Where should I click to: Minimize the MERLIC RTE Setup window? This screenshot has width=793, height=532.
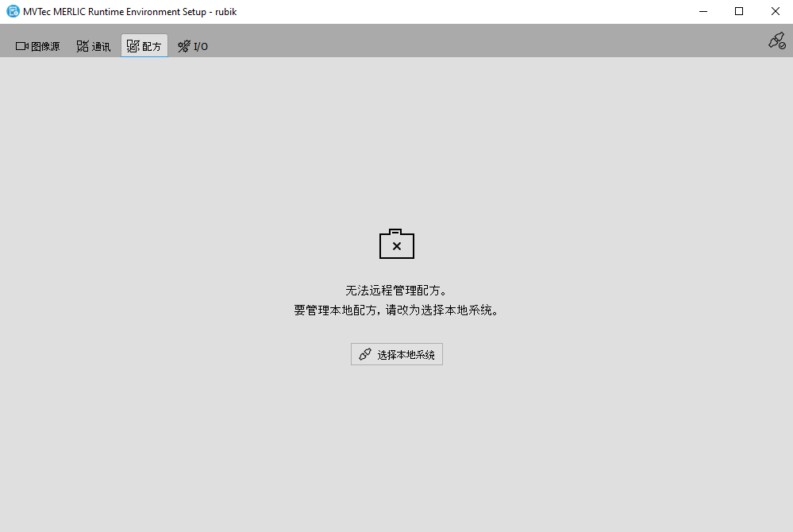point(703,11)
